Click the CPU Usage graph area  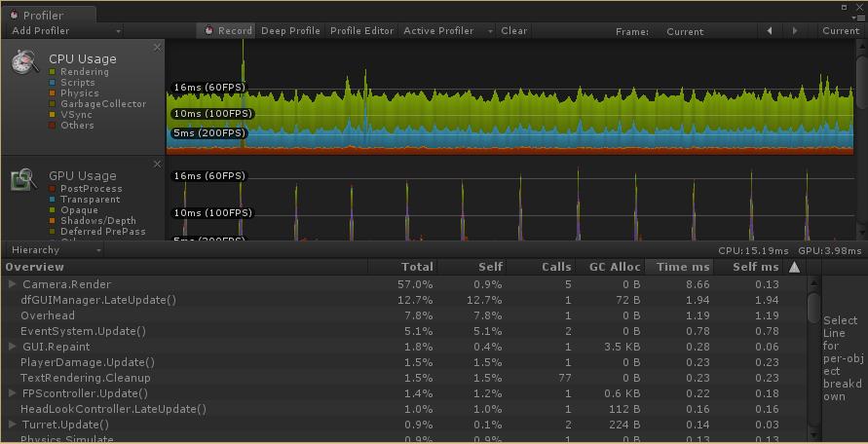coord(510,97)
